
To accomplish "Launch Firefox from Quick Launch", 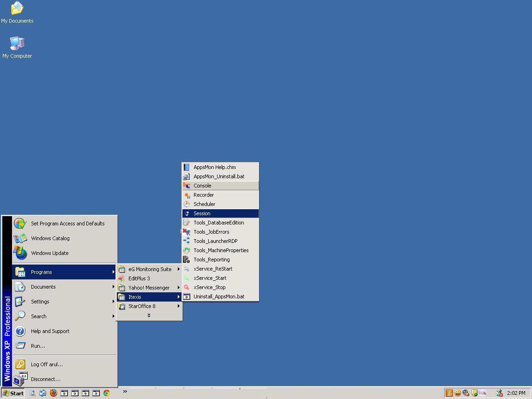I will [x=53, y=393].
